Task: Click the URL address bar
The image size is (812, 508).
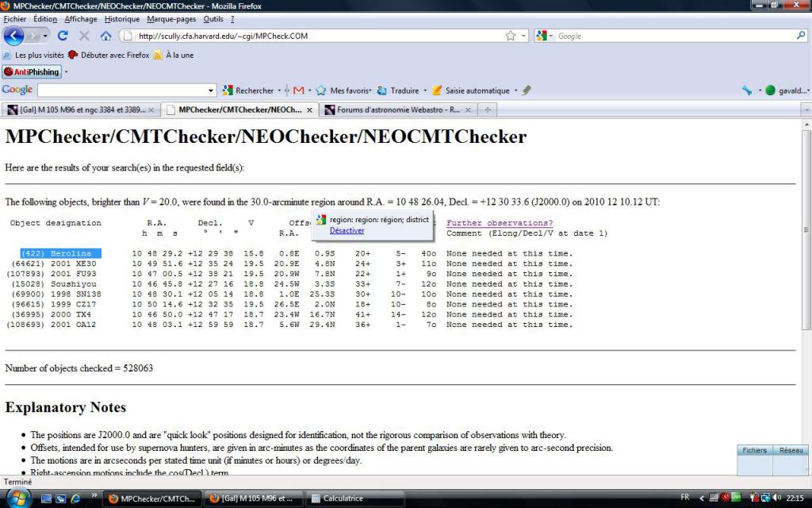Action: pyautogui.click(x=319, y=36)
